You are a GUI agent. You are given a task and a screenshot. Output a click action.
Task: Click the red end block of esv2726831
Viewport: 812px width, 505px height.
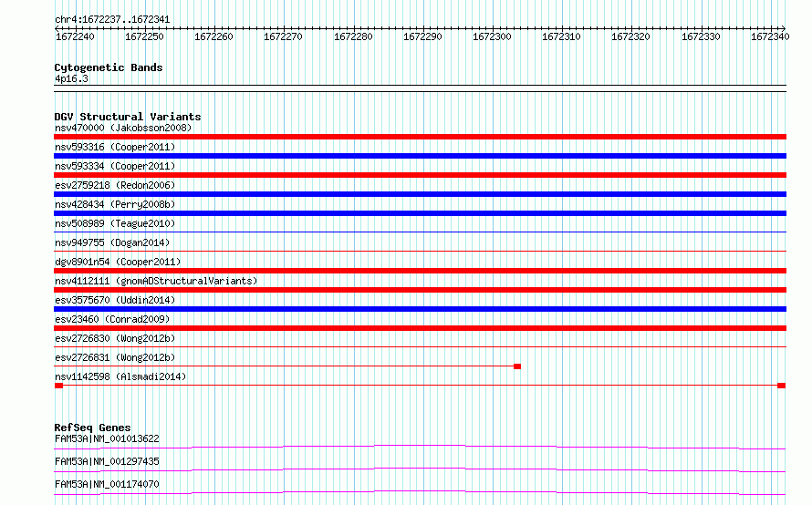517,366
